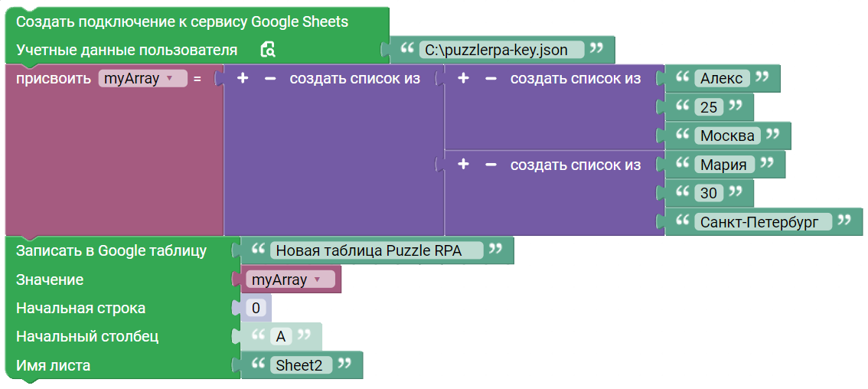The height and width of the screenshot is (389, 868).
Task: Remove item with minus on outer list block
Action: (x=269, y=79)
